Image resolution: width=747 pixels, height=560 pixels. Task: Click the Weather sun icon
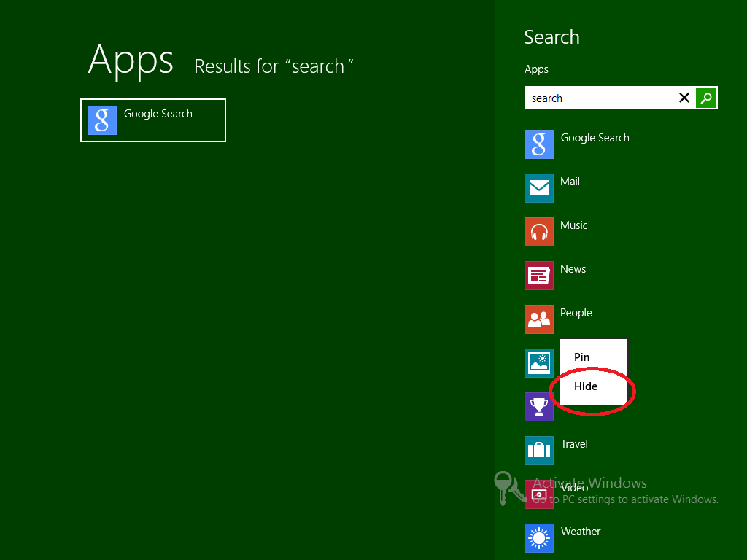pos(538,538)
